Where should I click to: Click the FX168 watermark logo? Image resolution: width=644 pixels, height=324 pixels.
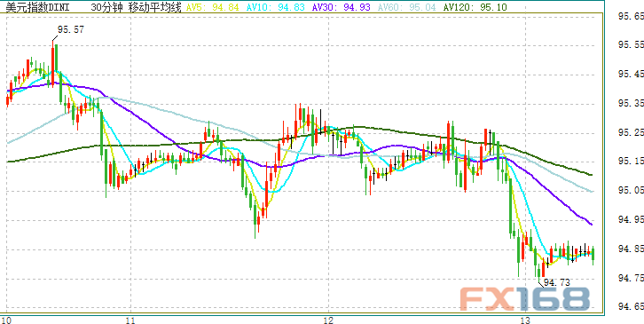click(x=524, y=298)
